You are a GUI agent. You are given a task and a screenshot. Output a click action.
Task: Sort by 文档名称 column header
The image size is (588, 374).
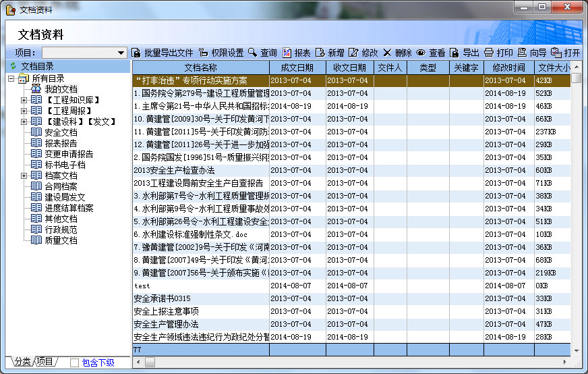click(x=200, y=68)
